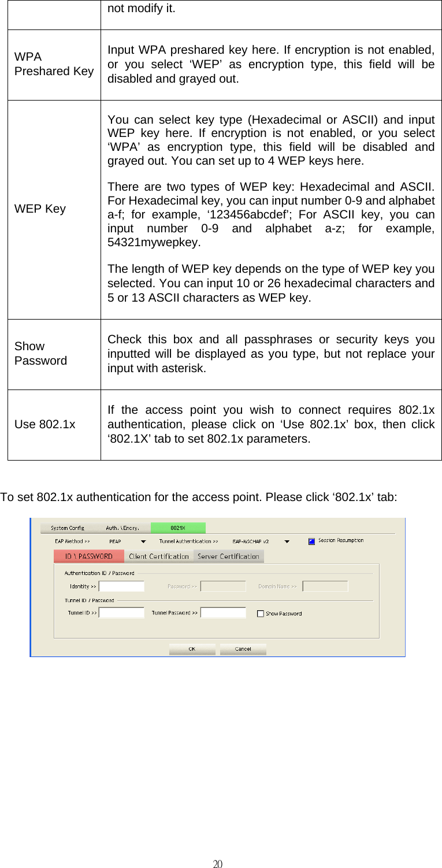The width and height of the screenshot is (442, 868).
Task: Enable the Show Password checkbox
Action: coord(261,613)
